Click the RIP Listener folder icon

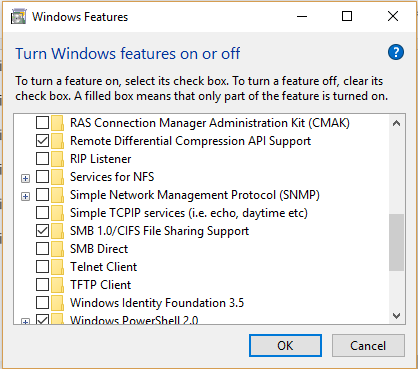coord(57,159)
